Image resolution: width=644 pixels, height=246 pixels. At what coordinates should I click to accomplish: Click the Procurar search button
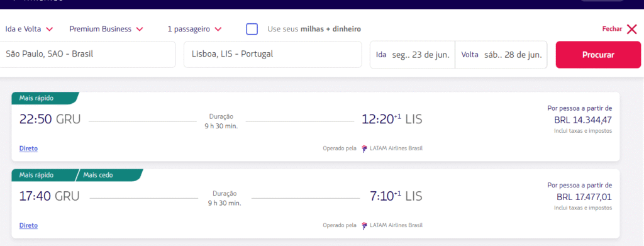tap(598, 55)
